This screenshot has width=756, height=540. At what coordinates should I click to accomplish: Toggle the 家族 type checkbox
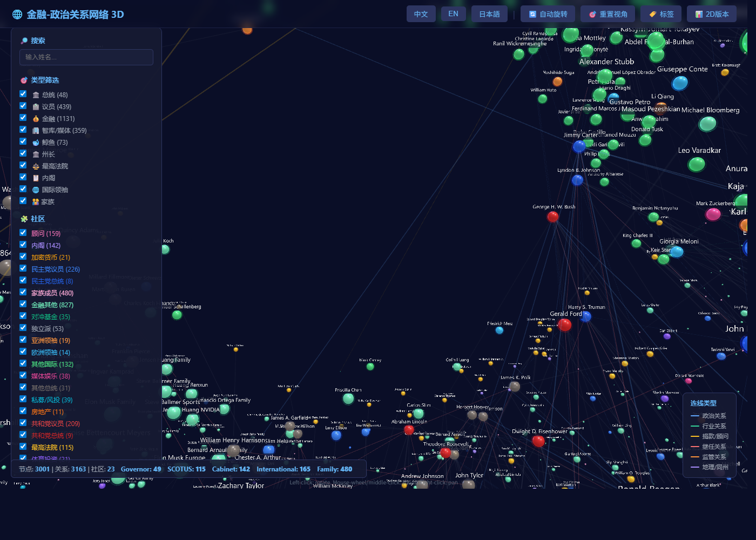point(23,201)
